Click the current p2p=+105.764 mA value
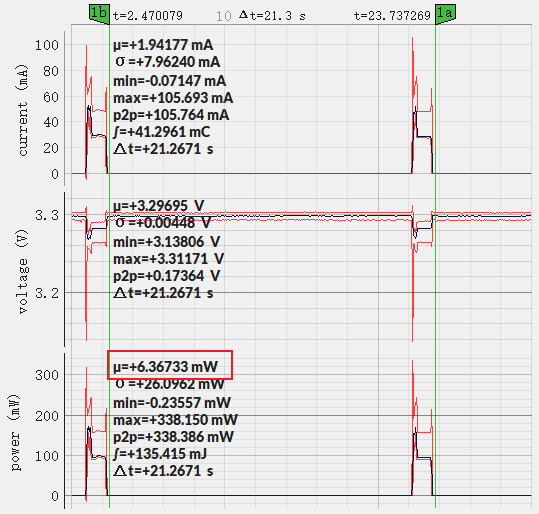 point(171,115)
